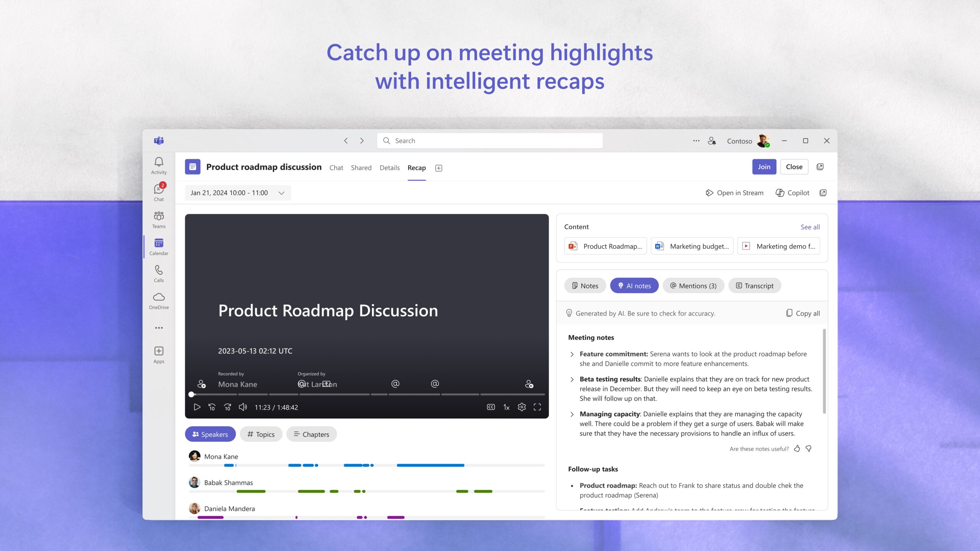Skip forward 10 seconds in video
Image resolution: width=980 pixels, height=551 pixels.
coord(227,407)
